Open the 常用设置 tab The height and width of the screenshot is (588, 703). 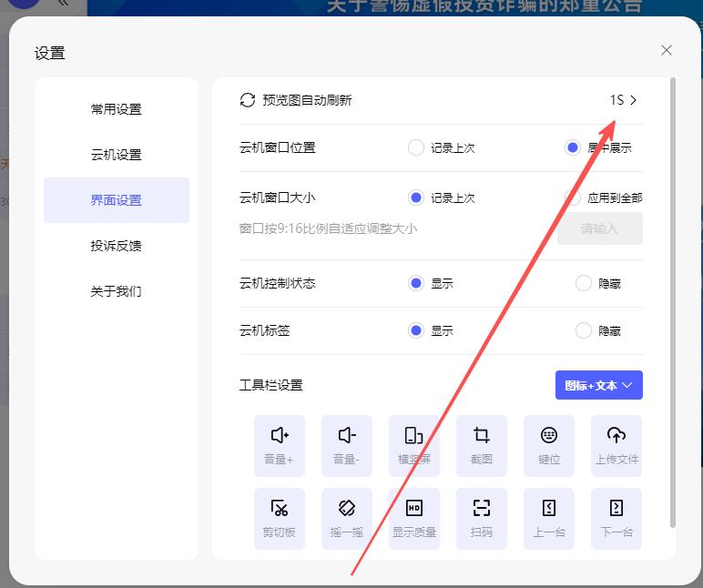click(x=117, y=109)
